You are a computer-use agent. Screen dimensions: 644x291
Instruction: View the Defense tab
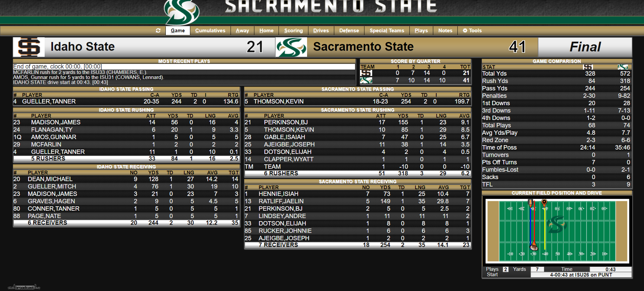[x=349, y=31]
